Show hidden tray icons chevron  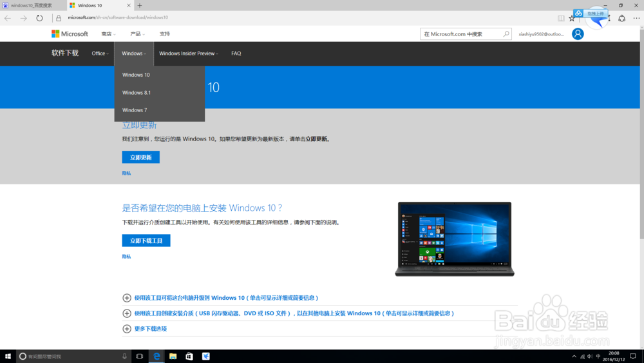tap(574, 357)
